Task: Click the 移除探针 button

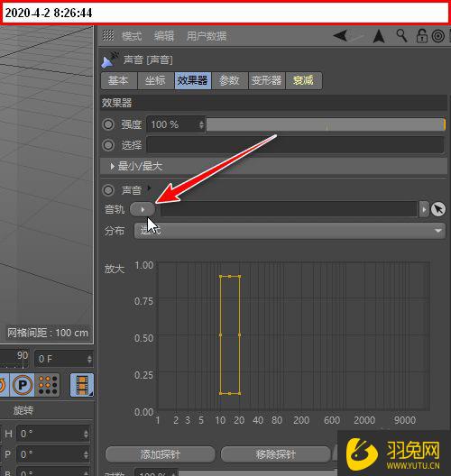Action: (275, 454)
